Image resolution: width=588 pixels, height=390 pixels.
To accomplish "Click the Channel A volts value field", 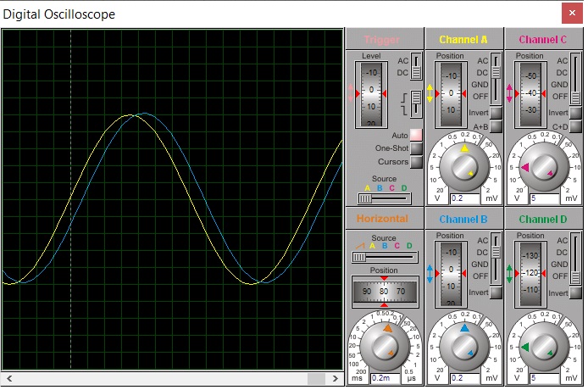I will coord(463,198).
